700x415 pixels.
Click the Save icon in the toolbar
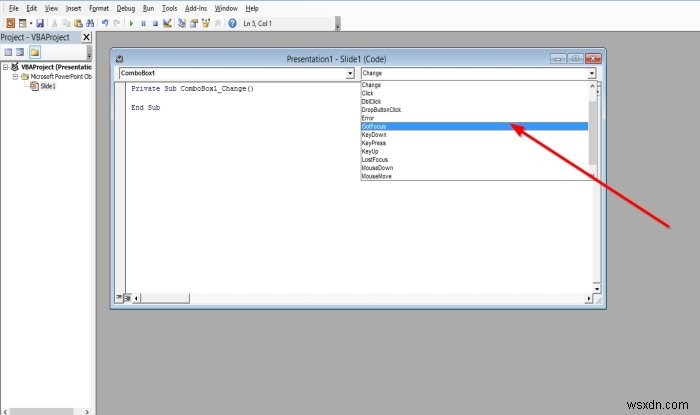[40, 23]
